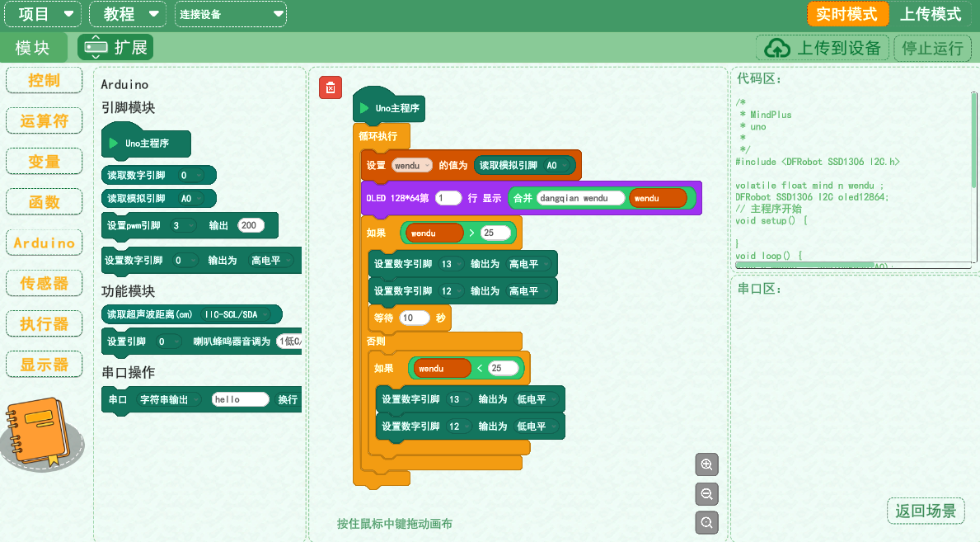
Task: Click the 引脚模块 heading
Action: (x=128, y=107)
